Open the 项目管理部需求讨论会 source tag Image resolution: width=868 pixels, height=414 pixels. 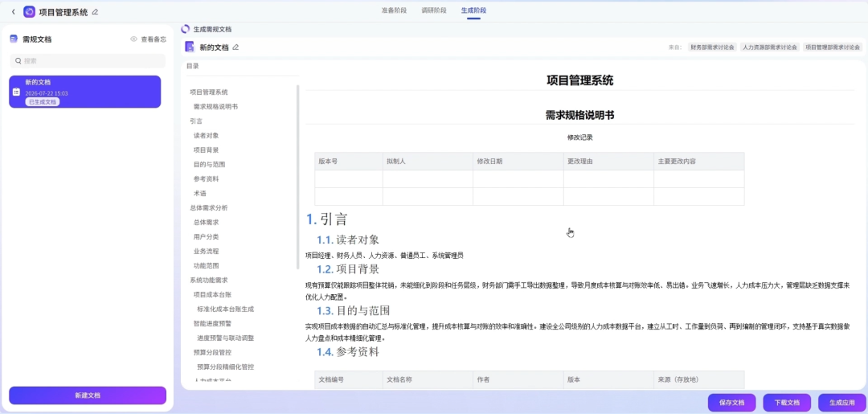click(833, 47)
